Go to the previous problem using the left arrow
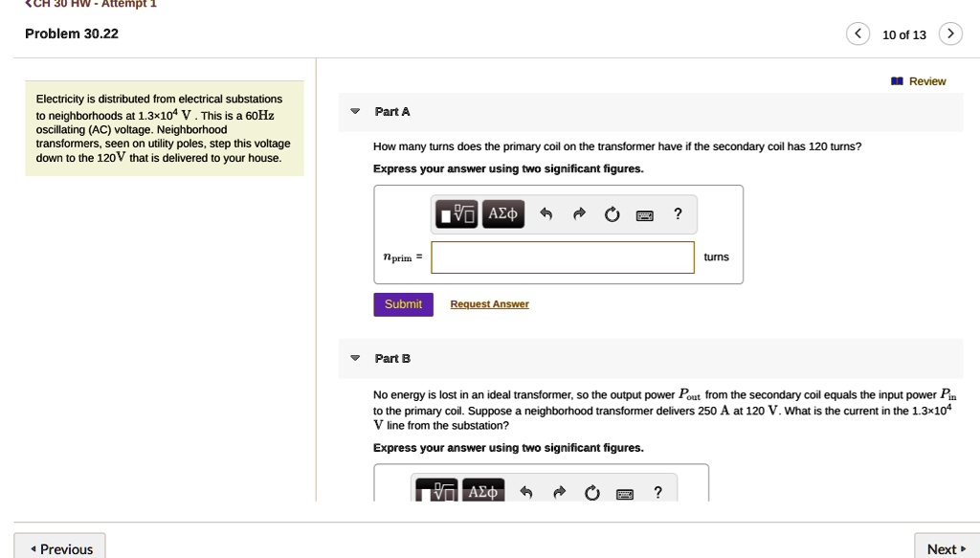The image size is (980, 558). coord(857,33)
